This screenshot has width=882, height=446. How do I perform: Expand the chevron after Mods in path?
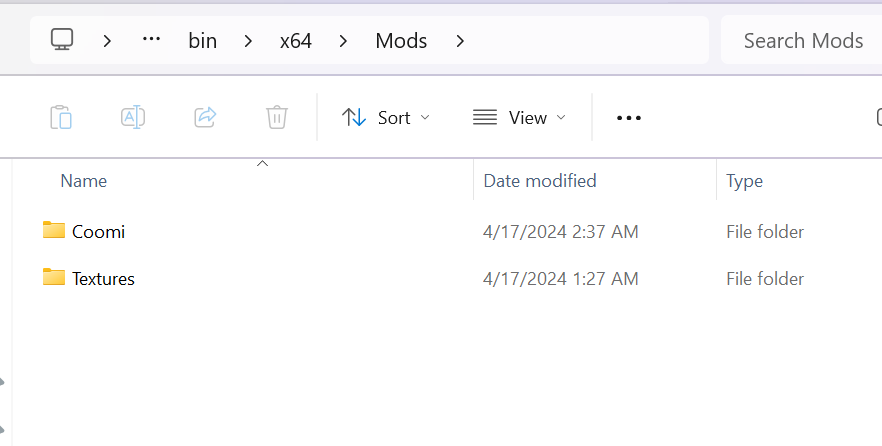tap(460, 40)
